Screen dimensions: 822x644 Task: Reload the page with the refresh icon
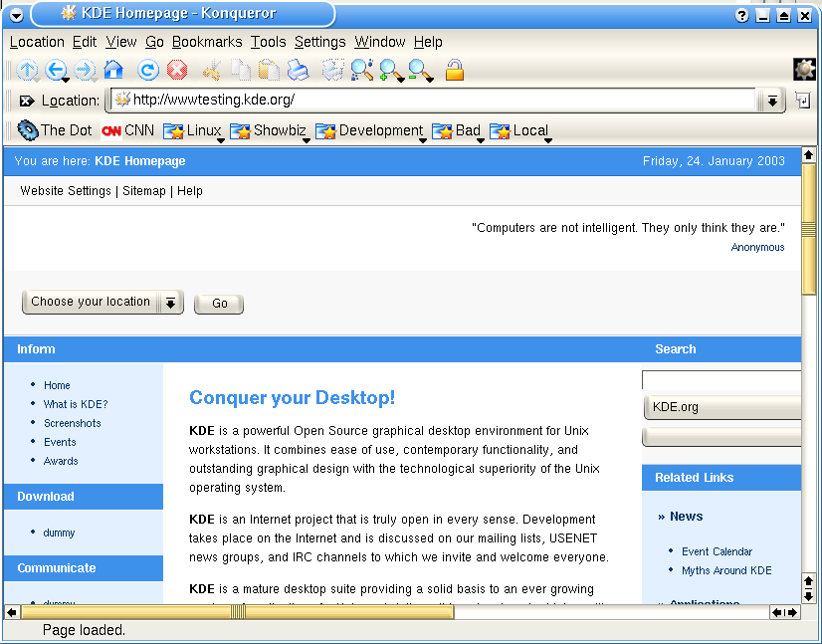(148, 70)
